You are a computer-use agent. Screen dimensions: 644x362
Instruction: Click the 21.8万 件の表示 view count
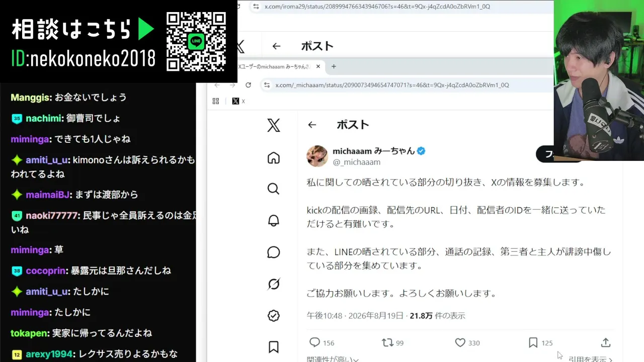437,316
